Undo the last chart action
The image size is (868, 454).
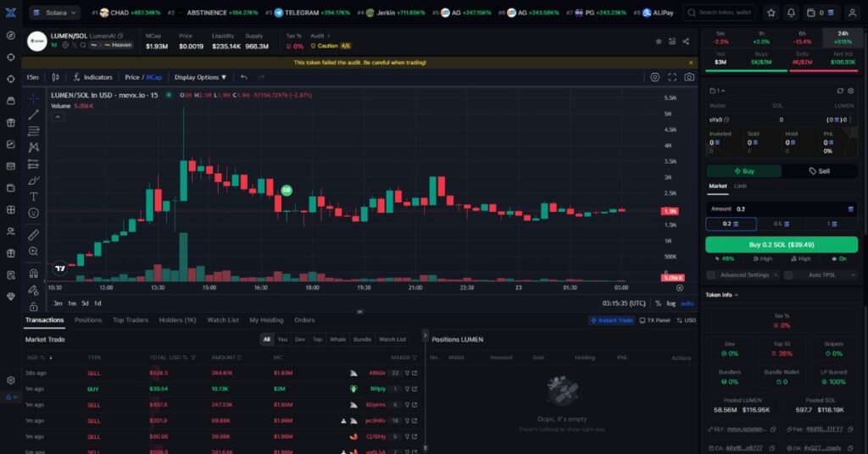click(244, 77)
